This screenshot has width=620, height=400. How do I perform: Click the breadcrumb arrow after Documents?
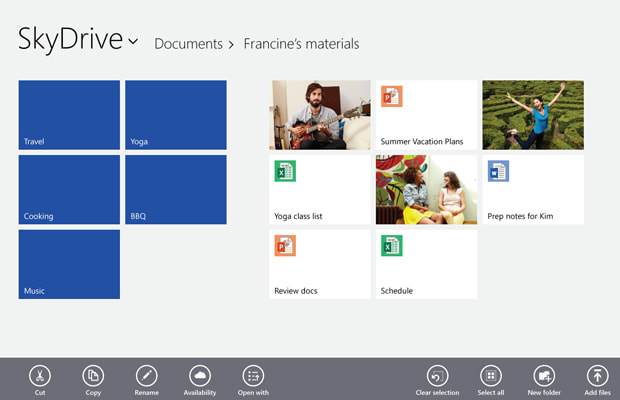point(231,45)
